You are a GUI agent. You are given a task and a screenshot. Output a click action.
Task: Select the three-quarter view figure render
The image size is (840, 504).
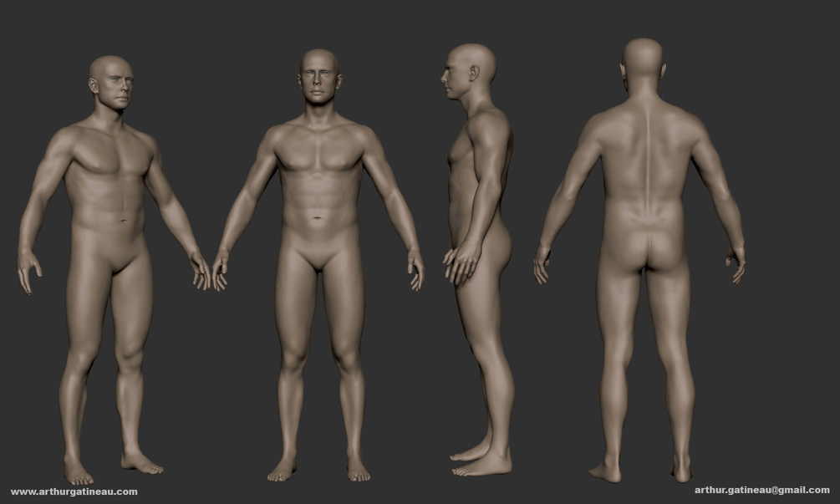[115, 270]
